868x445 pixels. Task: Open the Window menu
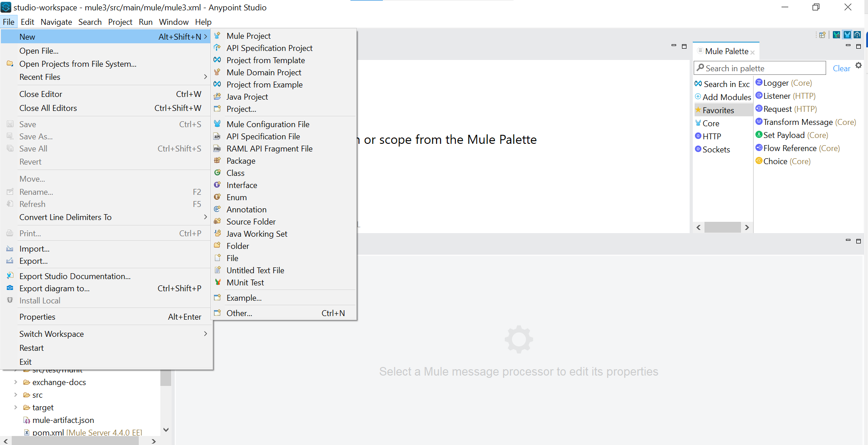click(x=174, y=22)
